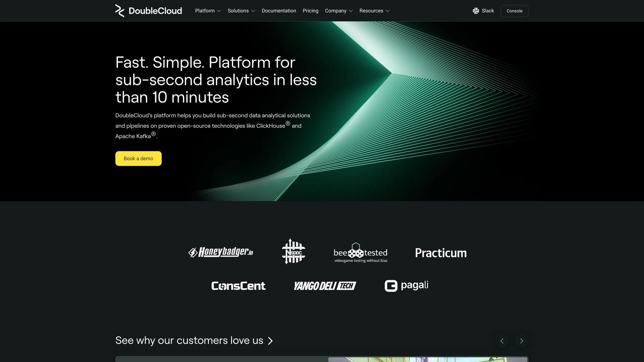644x362 pixels.
Task: Click the Slack integration icon
Action: click(x=475, y=10)
